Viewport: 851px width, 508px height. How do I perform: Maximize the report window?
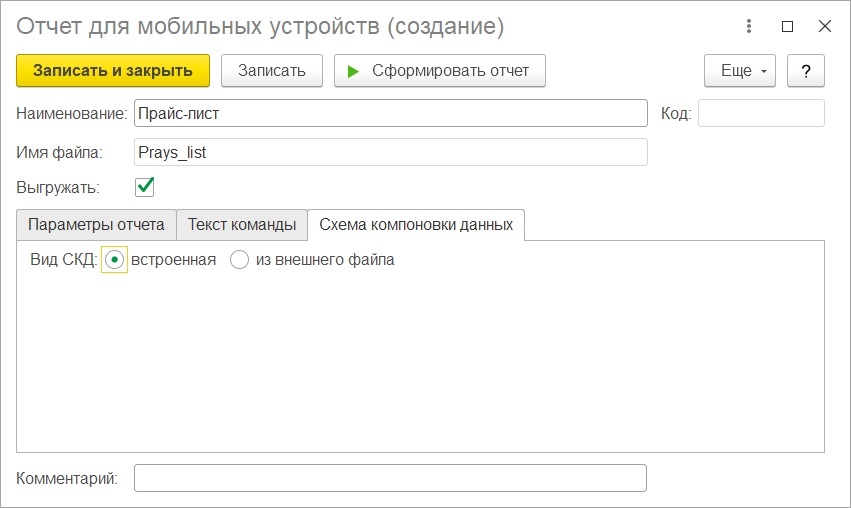(x=788, y=26)
